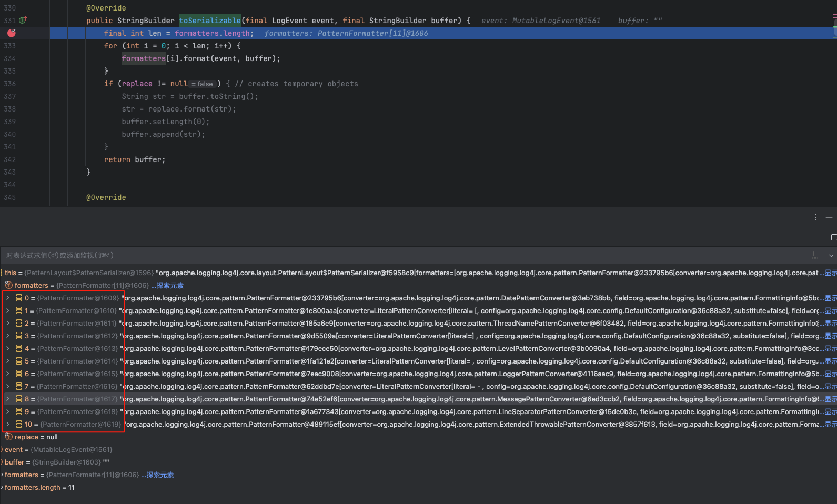Click the add to watches glasses icon
The height and width of the screenshot is (504, 837).
pos(814,256)
